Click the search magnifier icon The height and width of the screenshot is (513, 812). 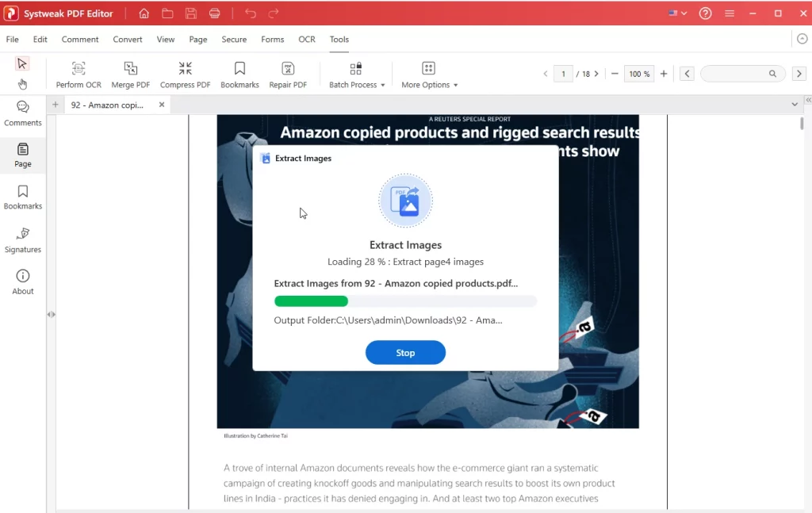772,74
